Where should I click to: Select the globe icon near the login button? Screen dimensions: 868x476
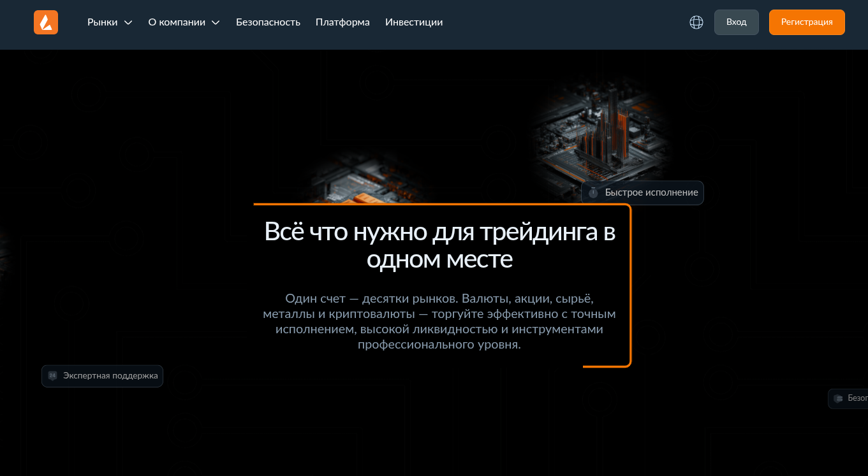click(x=696, y=22)
